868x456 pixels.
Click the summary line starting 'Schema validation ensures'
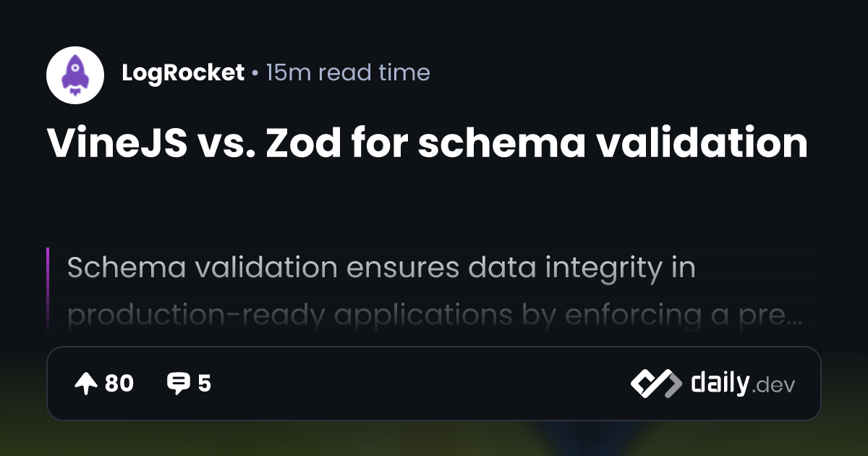point(381,269)
